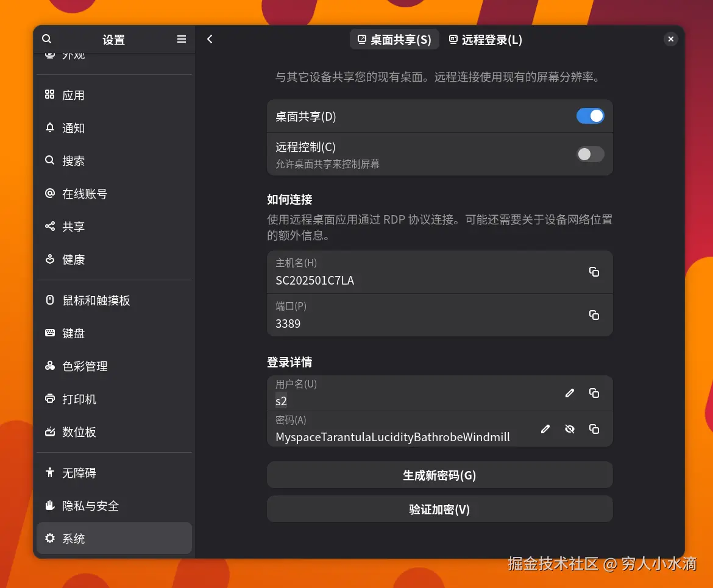Click the password text MyspaceTarantulaLucidityBathrobeWindmill
Screen dimensions: 713x588
coord(392,437)
